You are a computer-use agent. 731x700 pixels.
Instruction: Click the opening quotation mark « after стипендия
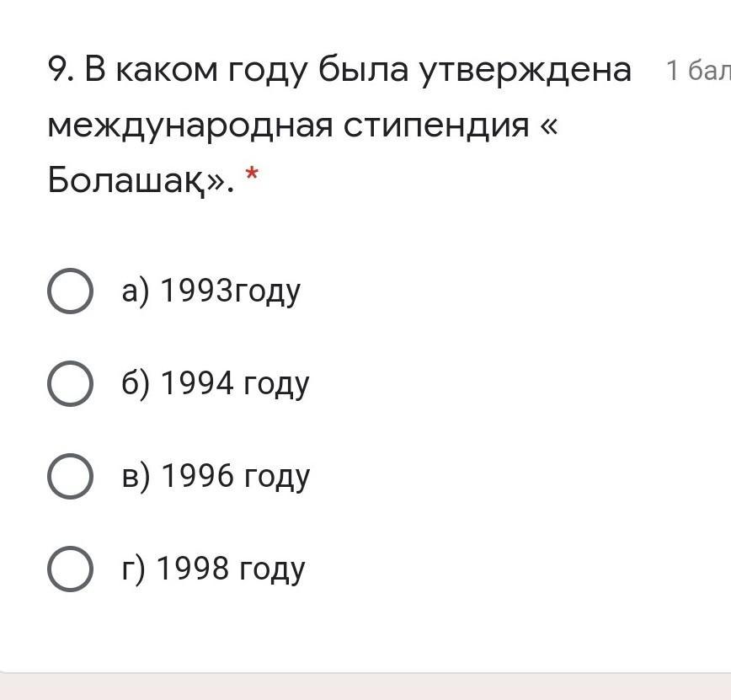click(x=549, y=126)
